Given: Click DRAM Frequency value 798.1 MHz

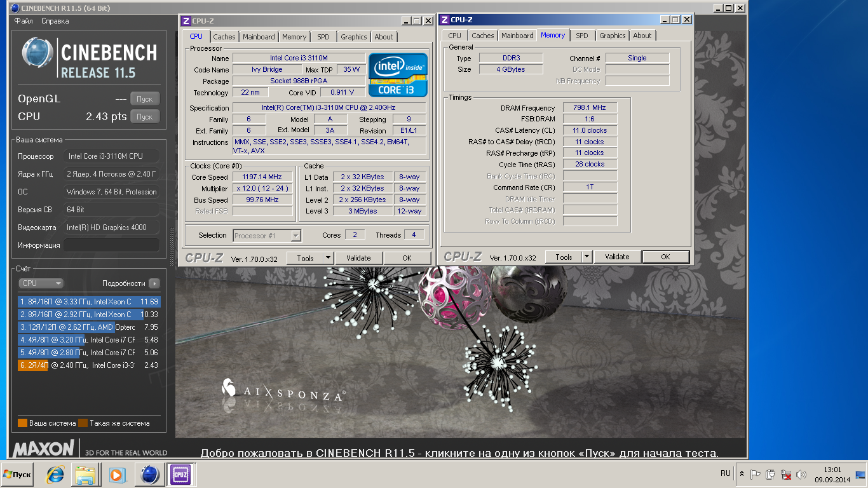Looking at the screenshot, I should coord(590,108).
